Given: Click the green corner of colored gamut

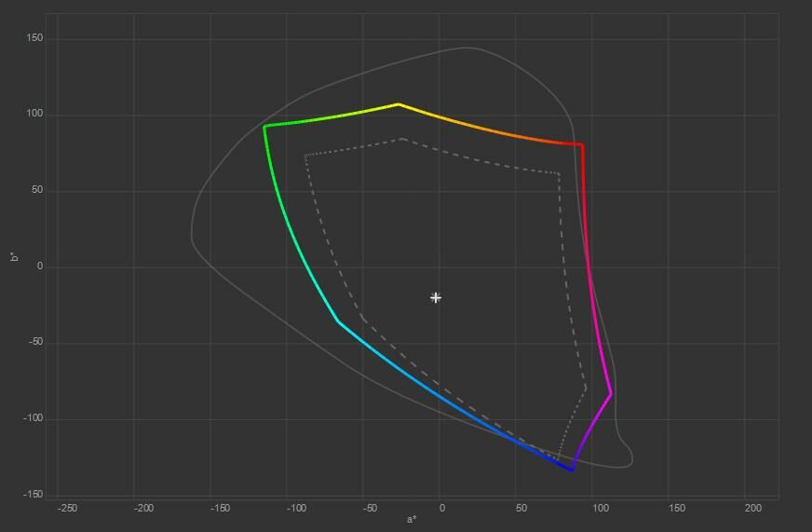Looking at the screenshot, I should point(264,127).
